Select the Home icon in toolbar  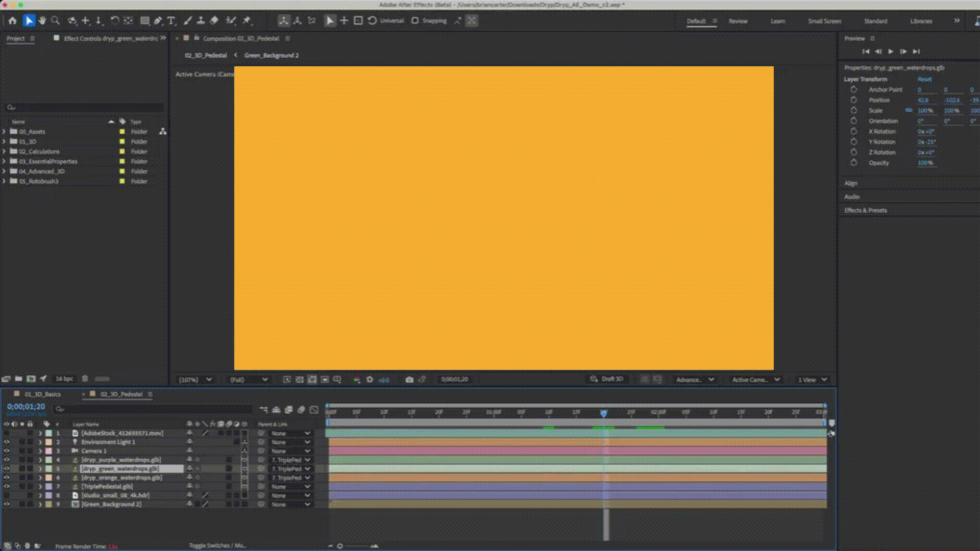click(13, 21)
